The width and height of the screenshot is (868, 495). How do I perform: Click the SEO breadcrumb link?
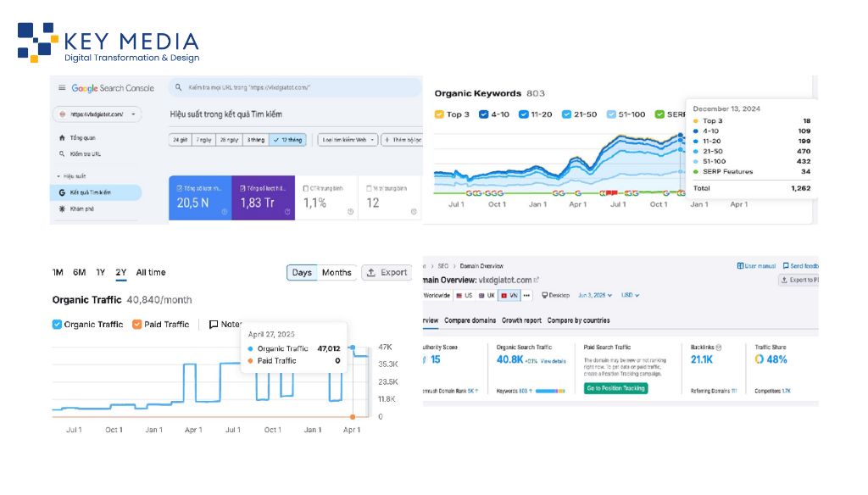(442, 266)
